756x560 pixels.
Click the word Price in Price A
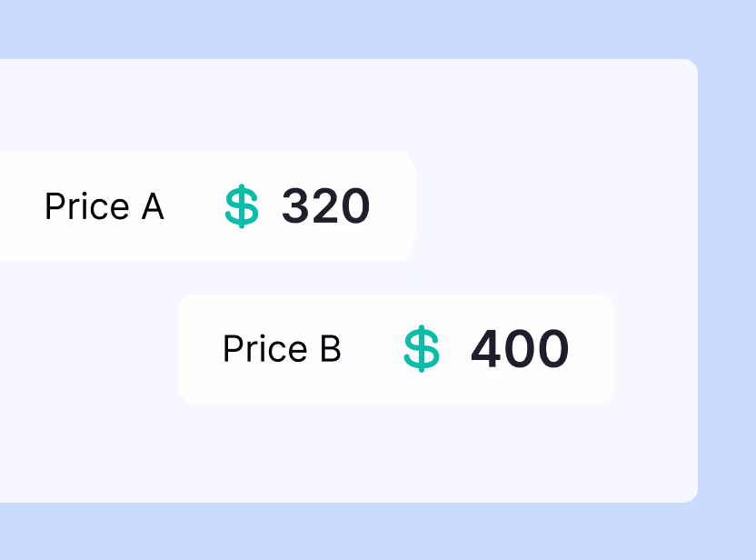(x=87, y=207)
